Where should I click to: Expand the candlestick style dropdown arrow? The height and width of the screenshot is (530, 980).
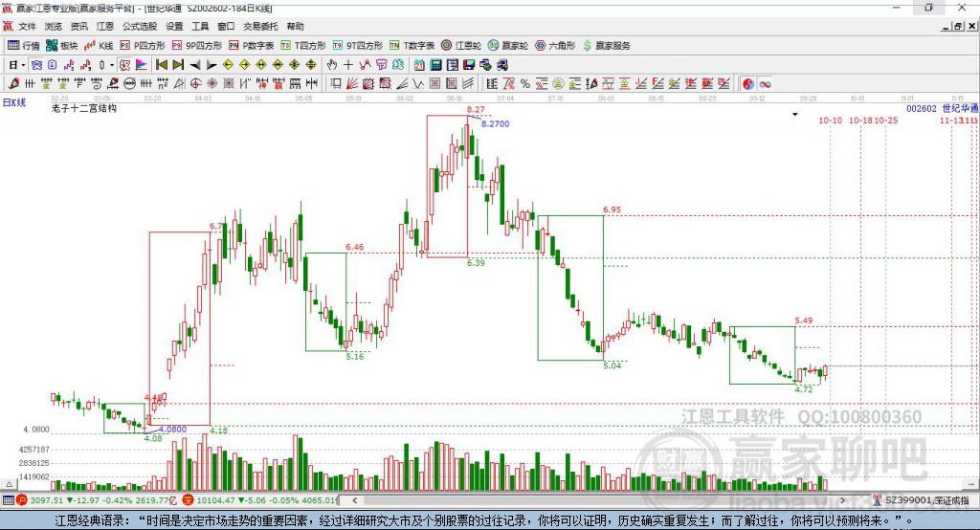pos(112,65)
